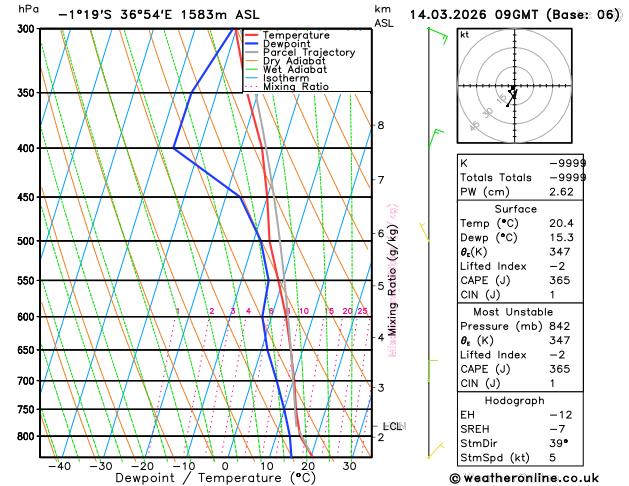Click the 'Hodograph' section header in the table

(x=515, y=401)
